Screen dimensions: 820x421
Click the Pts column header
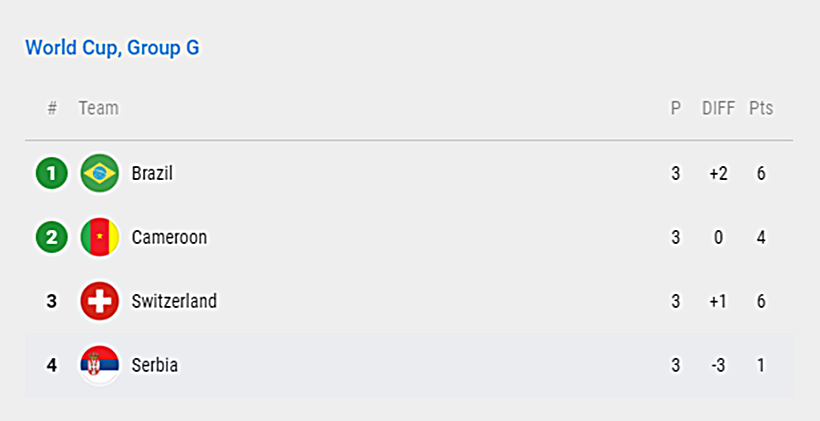pos(761,108)
